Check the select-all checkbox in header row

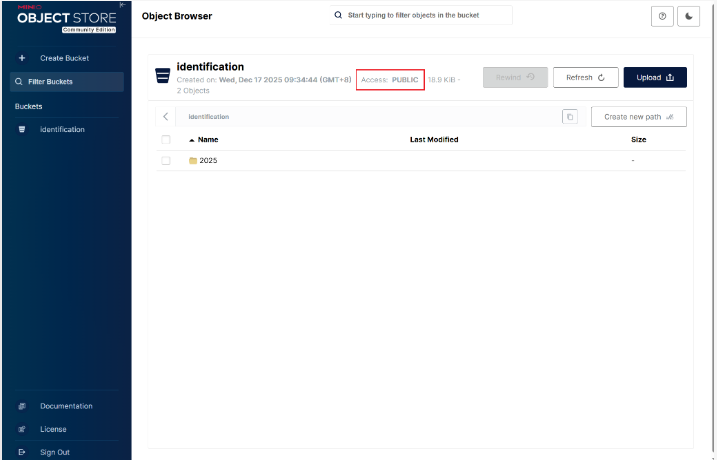(x=166, y=140)
